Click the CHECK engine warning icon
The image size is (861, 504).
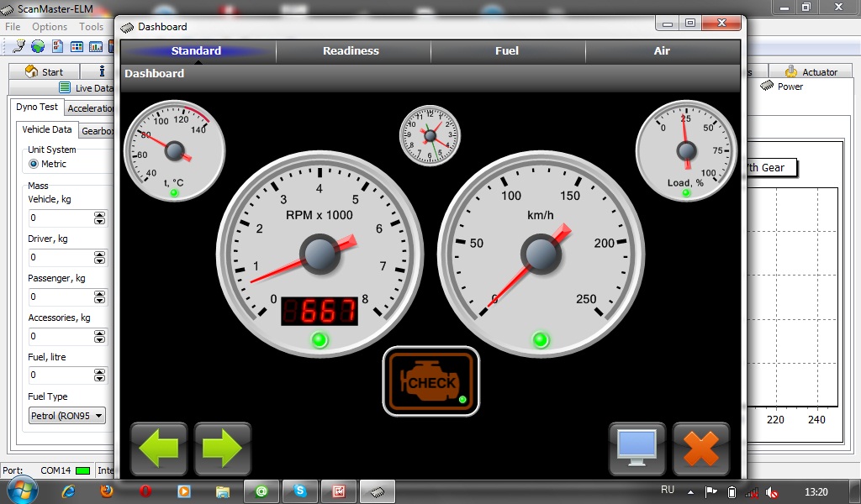click(x=431, y=381)
